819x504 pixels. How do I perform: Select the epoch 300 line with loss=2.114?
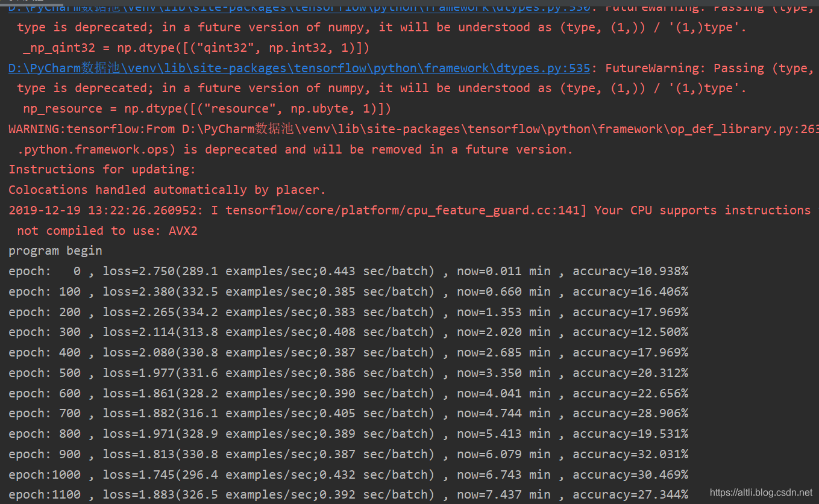tap(348, 332)
